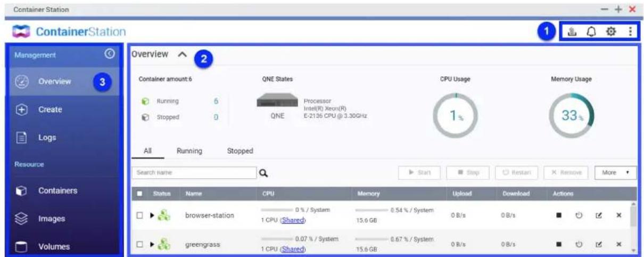Click the CPU Usage 1% gauge
This screenshot has width=644, height=257.
click(x=455, y=116)
